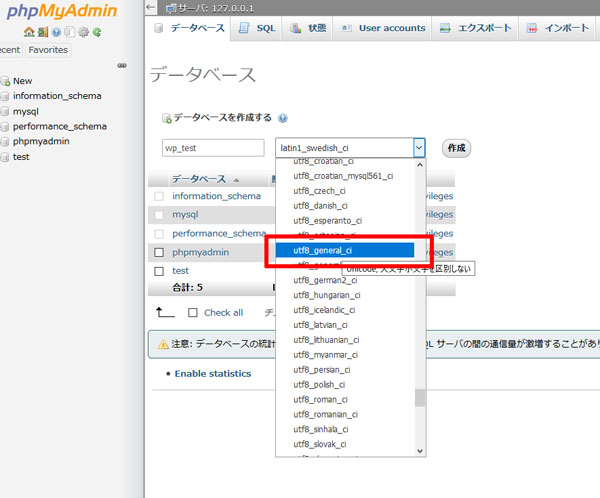Click the server icon in breadcrumb

171,8
